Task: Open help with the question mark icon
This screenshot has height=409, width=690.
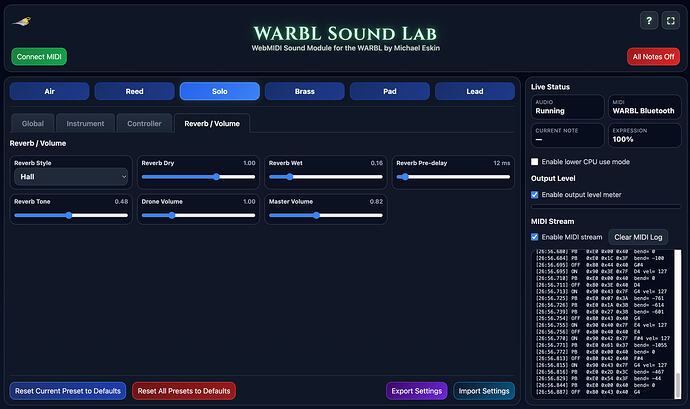Action: (649, 21)
